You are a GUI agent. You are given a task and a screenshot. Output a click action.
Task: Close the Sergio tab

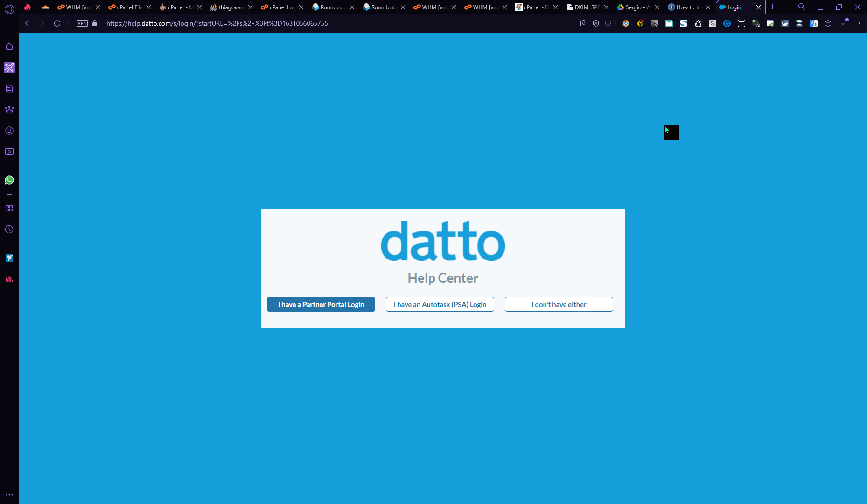pos(657,7)
